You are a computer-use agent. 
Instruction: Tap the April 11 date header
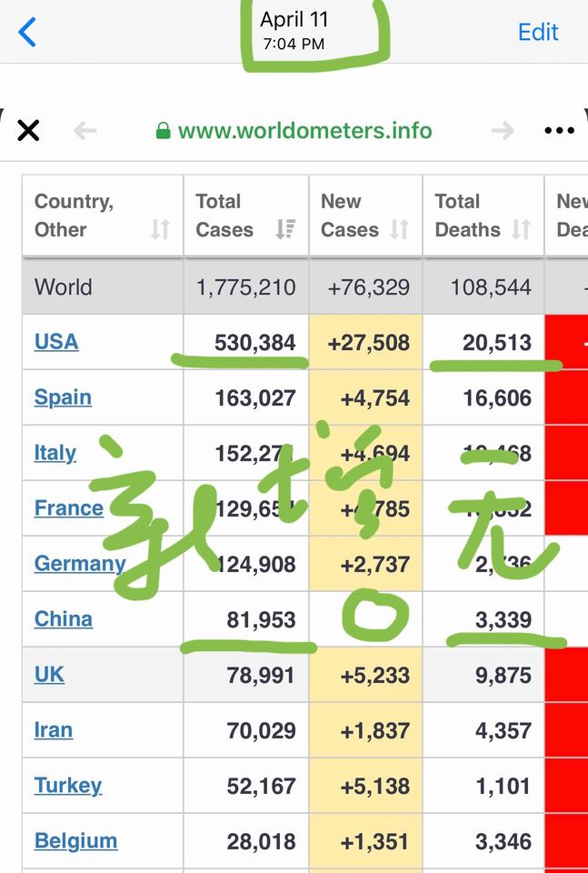point(294,20)
